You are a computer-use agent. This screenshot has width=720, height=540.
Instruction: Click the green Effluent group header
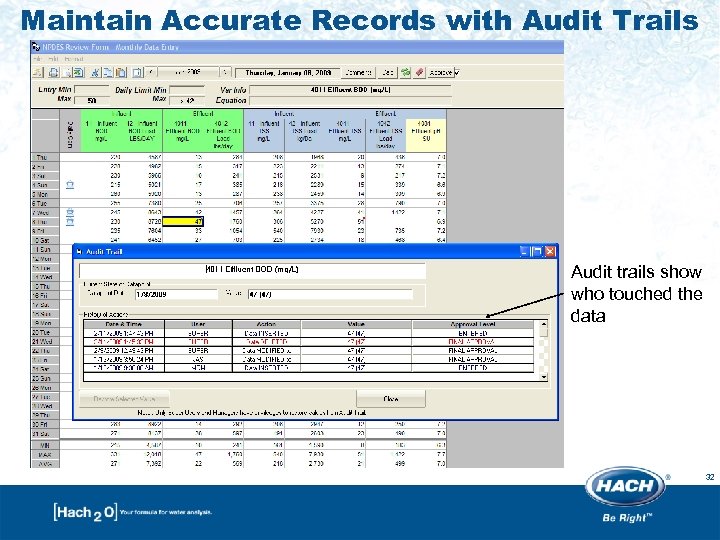[x=203, y=113]
